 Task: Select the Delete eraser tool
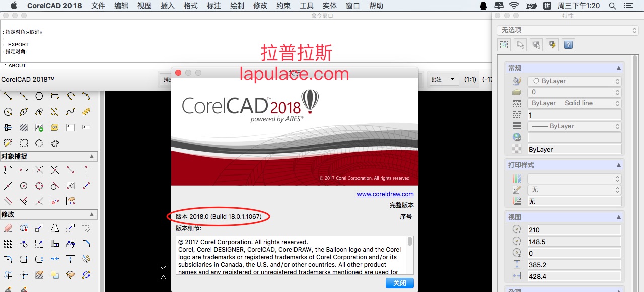(x=8, y=228)
